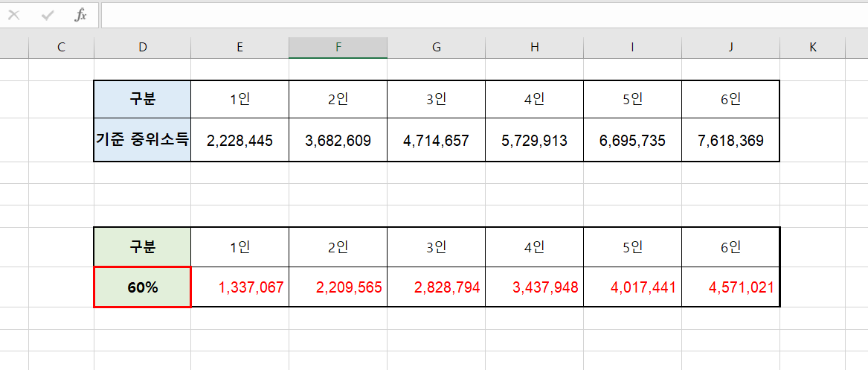Select the cell with value 6,695,735
Viewport: 868px width, 370px height.
[x=632, y=140]
